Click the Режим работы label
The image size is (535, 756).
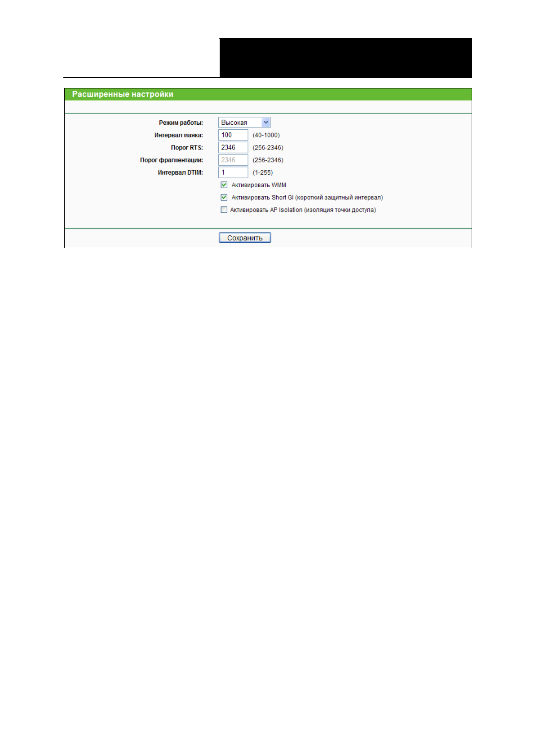(x=181, y=123)
